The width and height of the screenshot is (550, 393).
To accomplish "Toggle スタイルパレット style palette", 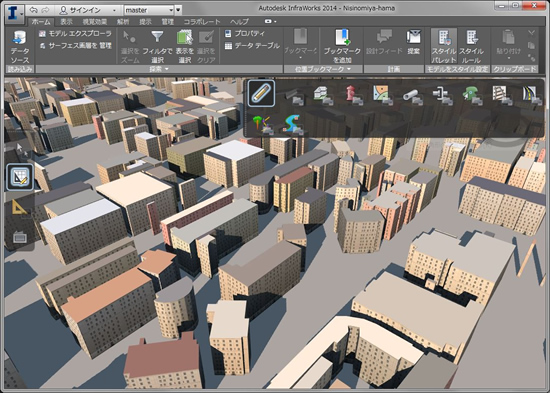I will click(x=444, y=47).
